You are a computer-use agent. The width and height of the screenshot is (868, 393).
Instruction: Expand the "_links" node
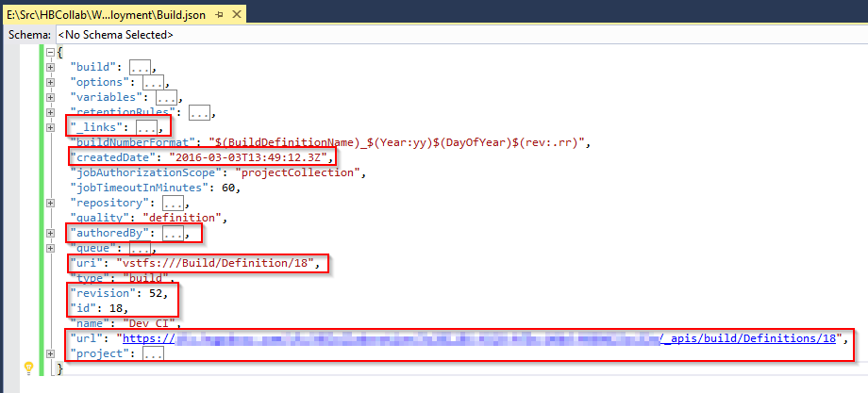[50, 127]
